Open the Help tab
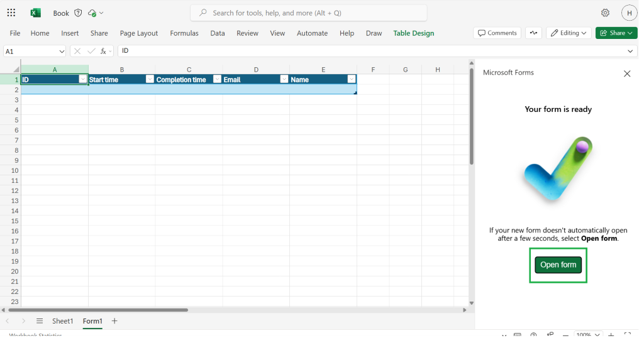 pyautogui.click(x=347, y=33)
